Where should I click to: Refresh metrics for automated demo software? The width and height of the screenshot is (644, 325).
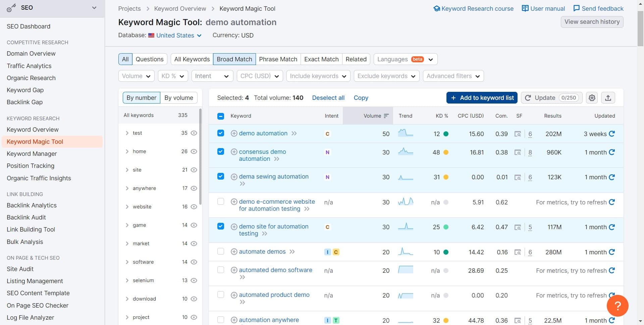pyautogui.click(x=612, y=270)
